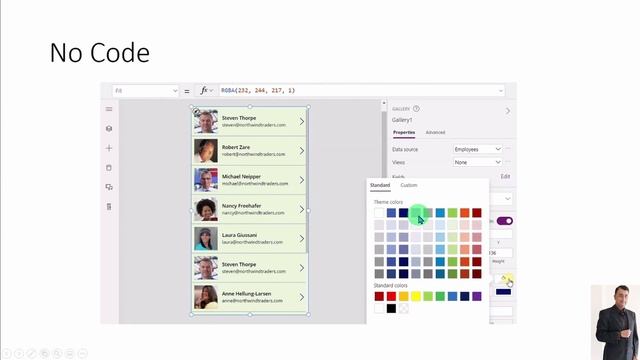The image size is (640, 360).
Task: Click the arrow in Nancy Freehafer's row
Action: [302, 209]
